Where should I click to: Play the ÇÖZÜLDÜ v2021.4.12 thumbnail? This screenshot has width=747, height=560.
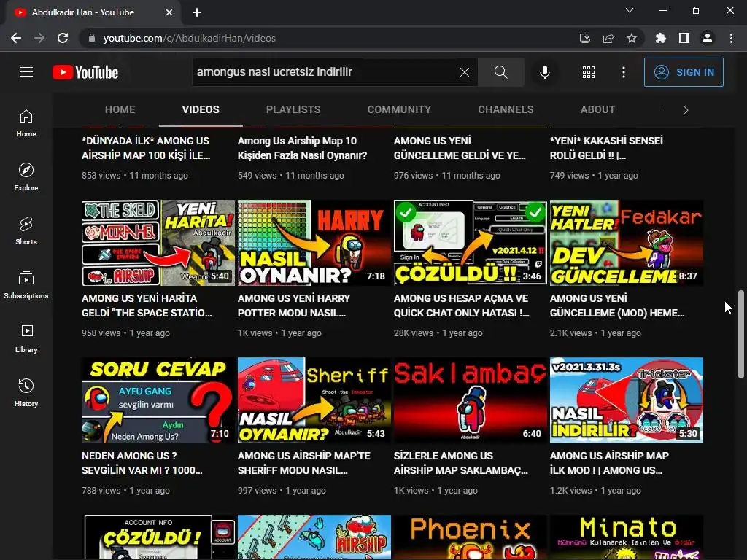tap(471, 243)
